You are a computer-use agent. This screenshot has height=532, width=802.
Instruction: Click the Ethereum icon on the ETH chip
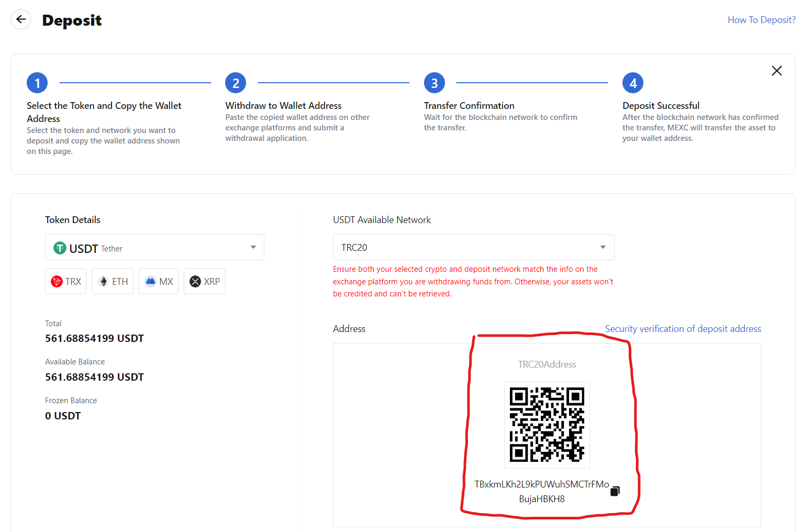click(x=104, y=281)
